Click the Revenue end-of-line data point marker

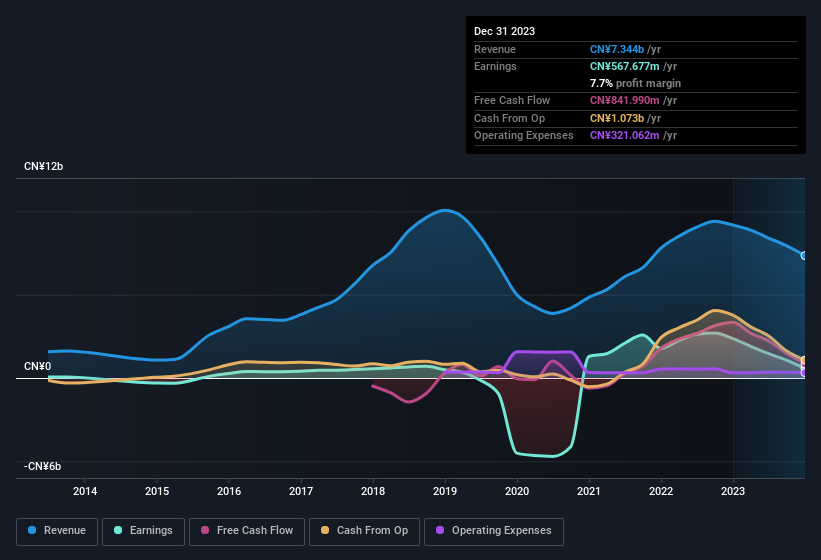coord(804,255)
